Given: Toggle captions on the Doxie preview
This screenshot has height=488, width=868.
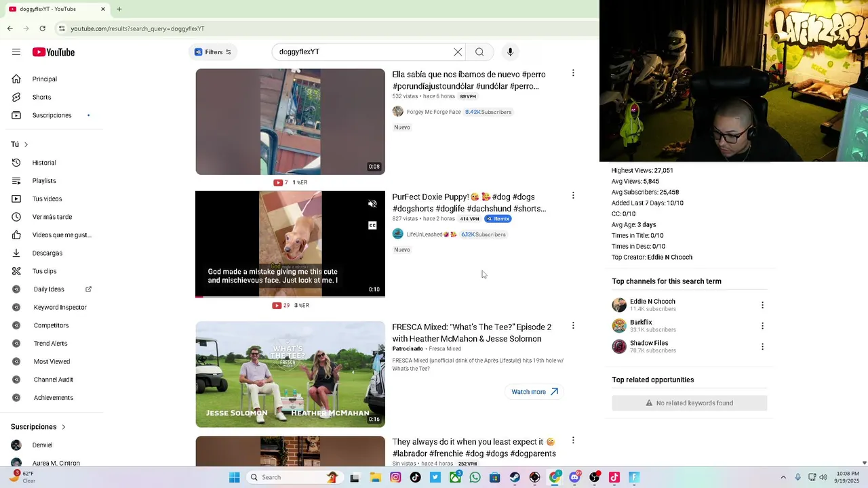Looking at the screenshot, I should [372, 226].
